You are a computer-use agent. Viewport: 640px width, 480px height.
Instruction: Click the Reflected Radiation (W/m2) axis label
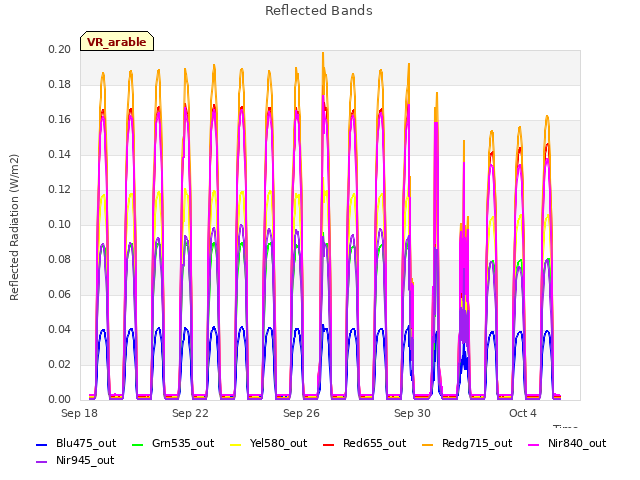tap(14, 227)
